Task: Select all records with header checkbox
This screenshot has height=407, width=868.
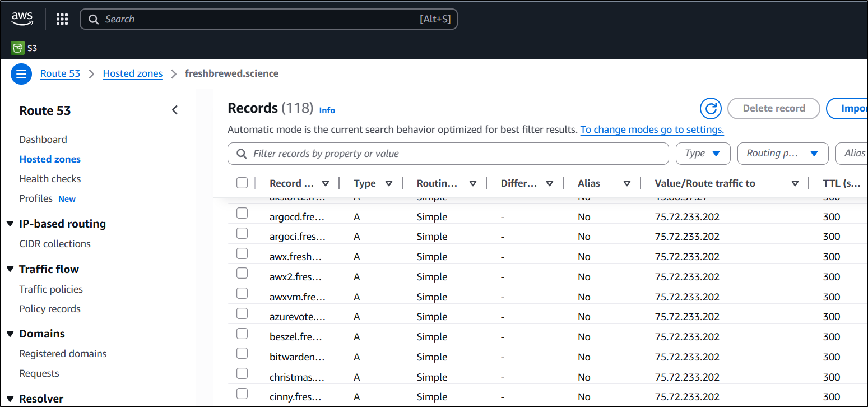Action: pyautogui.click(x=242, y=183)
